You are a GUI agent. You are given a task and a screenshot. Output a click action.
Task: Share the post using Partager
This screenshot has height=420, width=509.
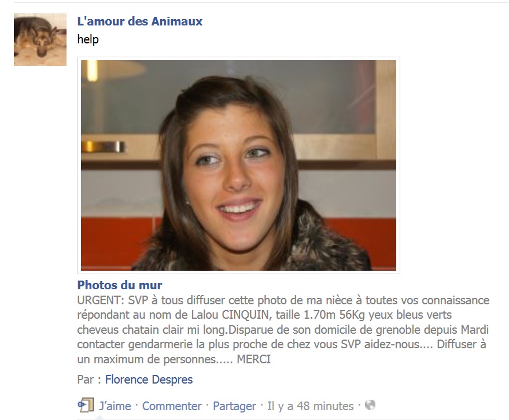(234, 406)
